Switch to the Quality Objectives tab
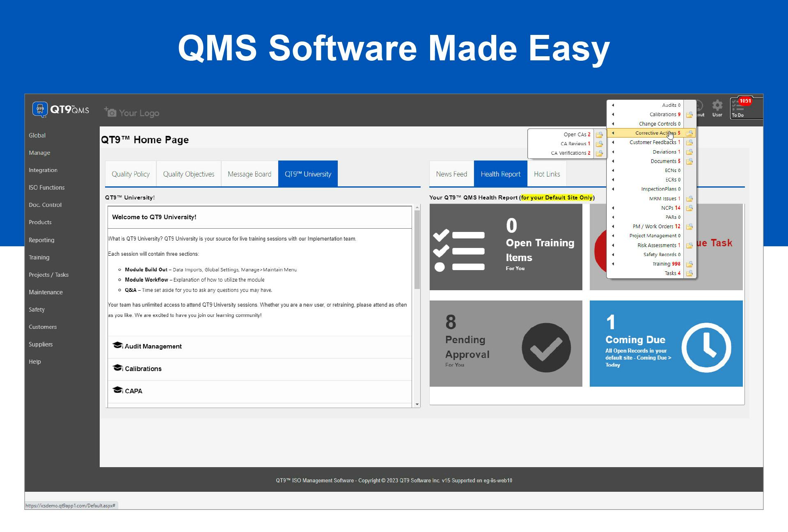788x532 pixels. [188, 174]
